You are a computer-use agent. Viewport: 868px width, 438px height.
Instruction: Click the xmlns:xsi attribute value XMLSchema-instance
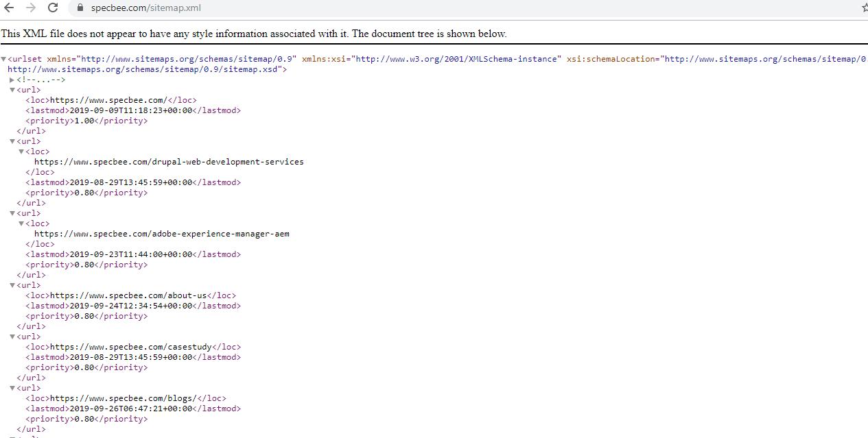[x=456, y=59]
